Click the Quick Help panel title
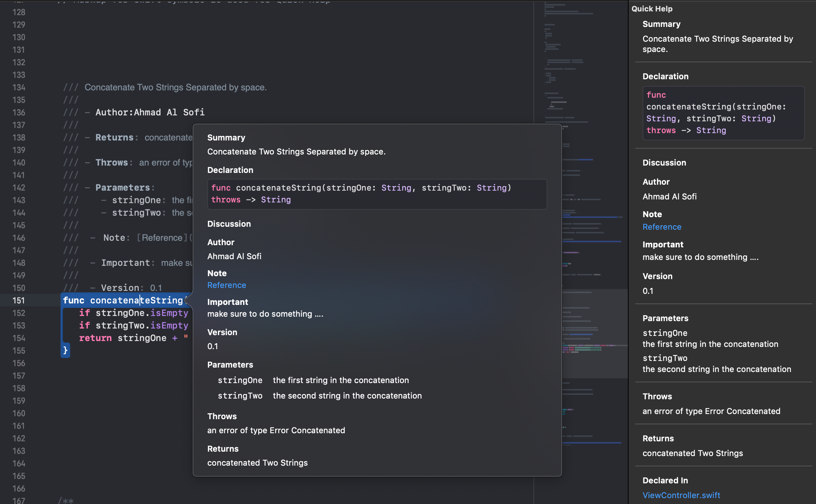Image resolution: width=816 pixels, height=504 pixels. pyautogui.click(x=652, y=8)
